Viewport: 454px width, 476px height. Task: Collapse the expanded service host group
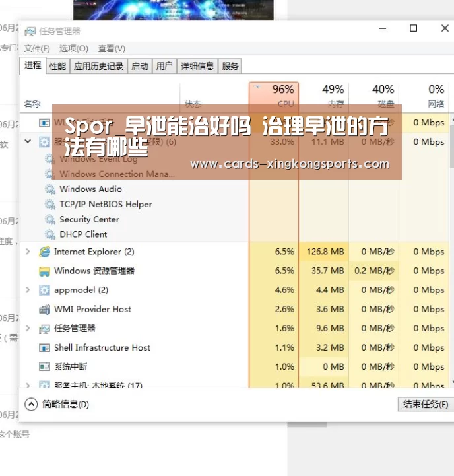(28, 141)
